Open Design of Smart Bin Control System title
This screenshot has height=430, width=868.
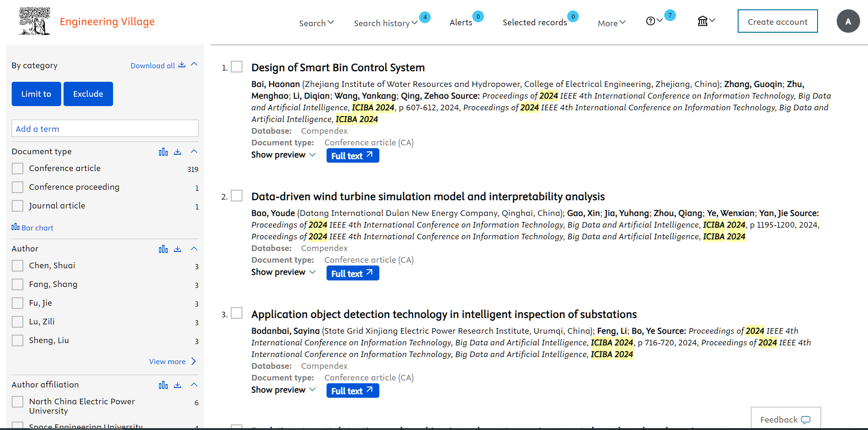click(x=338, y=67)
